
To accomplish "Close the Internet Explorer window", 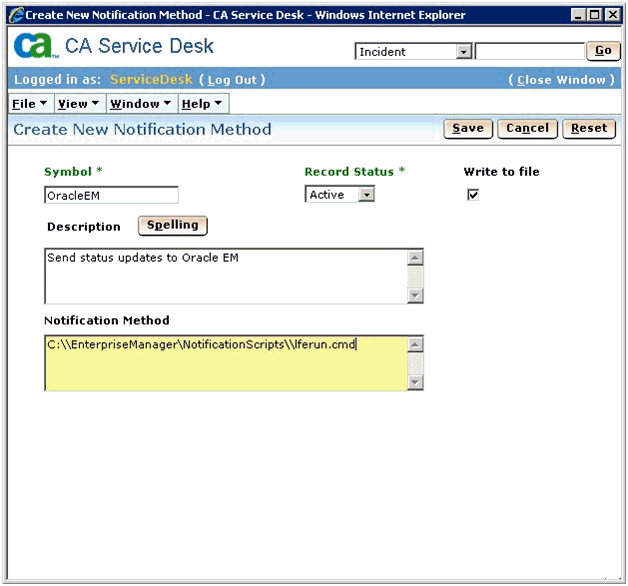I will point(613,15).
